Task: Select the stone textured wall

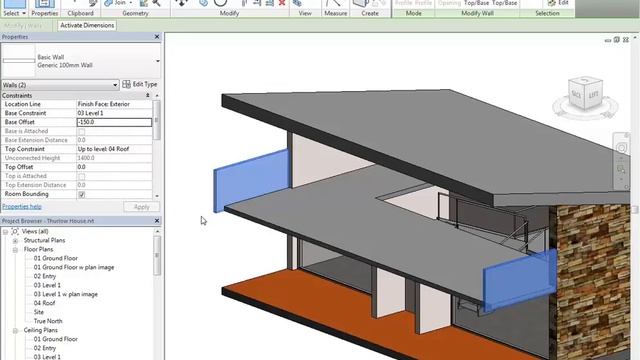Action: coord(594,282)
